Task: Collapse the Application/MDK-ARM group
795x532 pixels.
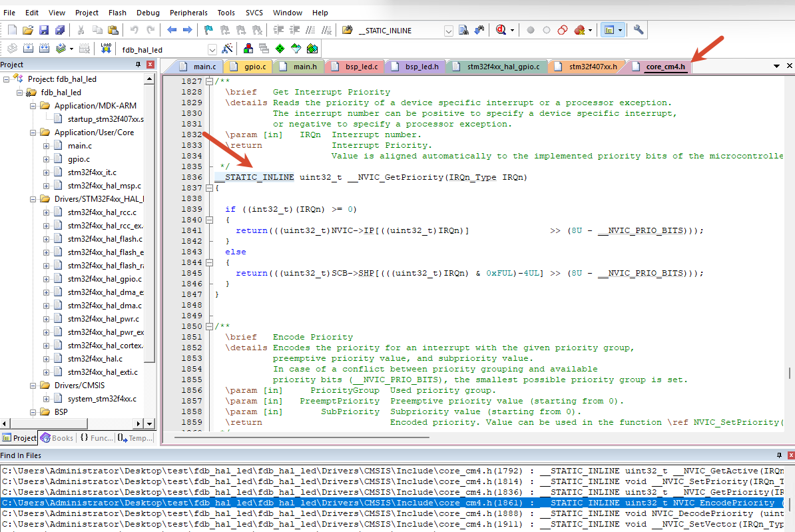Action: 33,106
